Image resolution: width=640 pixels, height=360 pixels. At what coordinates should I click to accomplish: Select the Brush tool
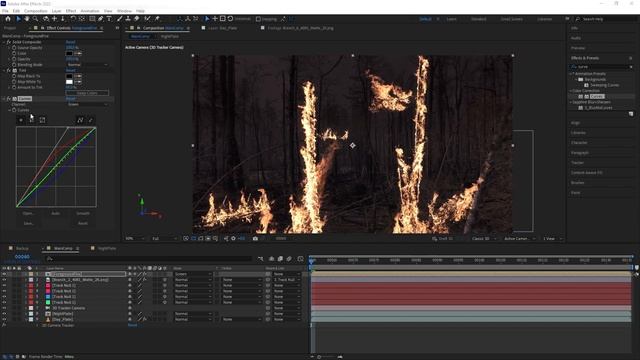pos(120,19)
